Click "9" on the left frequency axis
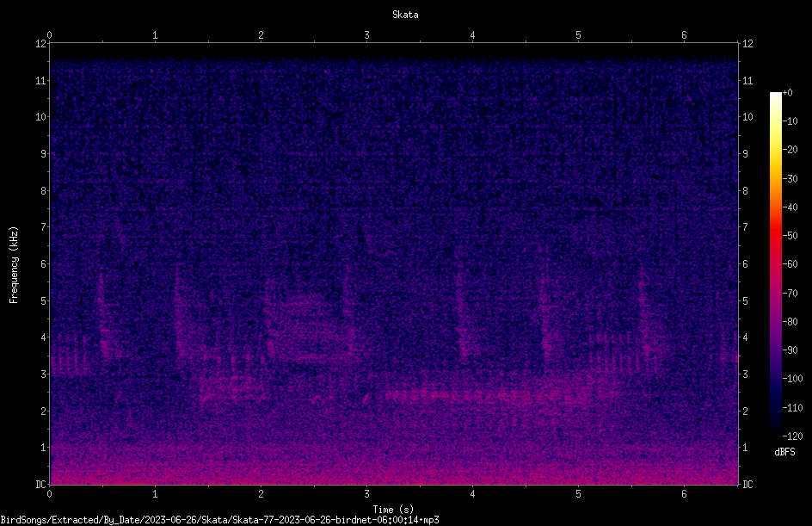Image resolution: width=812 pixels, height=526 pixels. (x=44, y=154)
